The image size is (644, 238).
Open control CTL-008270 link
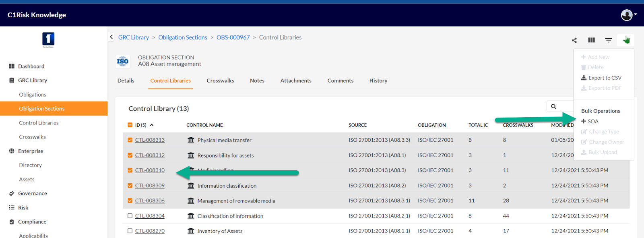[x=150, y=231]
